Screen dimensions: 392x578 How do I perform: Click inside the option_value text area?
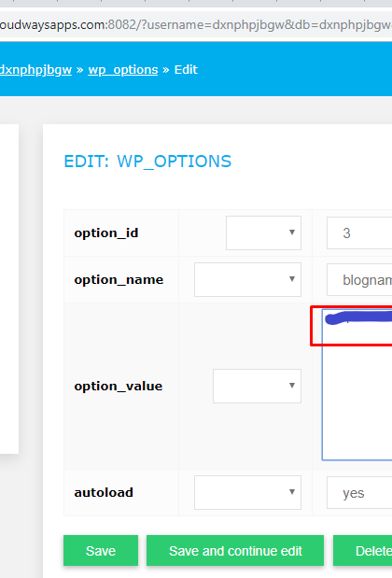357,385
